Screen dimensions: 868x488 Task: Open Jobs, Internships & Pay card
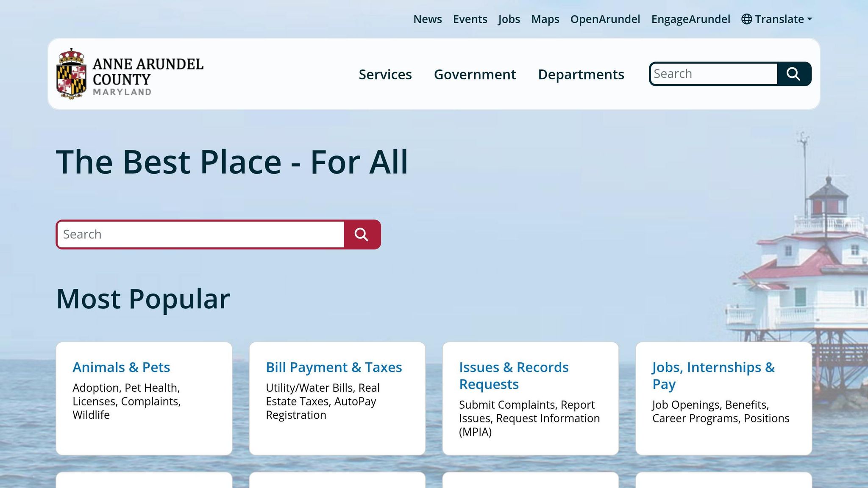[724, 399]
